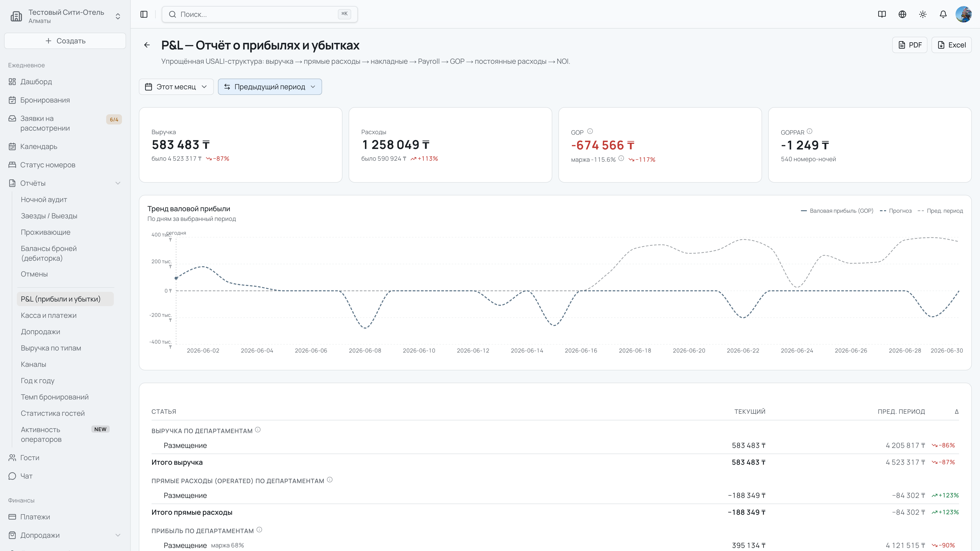The height and width of the screenshot is (551, 980).
Task: Expand the Допродажи finance section chevron
Action: pyautogui.click(x=118, y=535)
